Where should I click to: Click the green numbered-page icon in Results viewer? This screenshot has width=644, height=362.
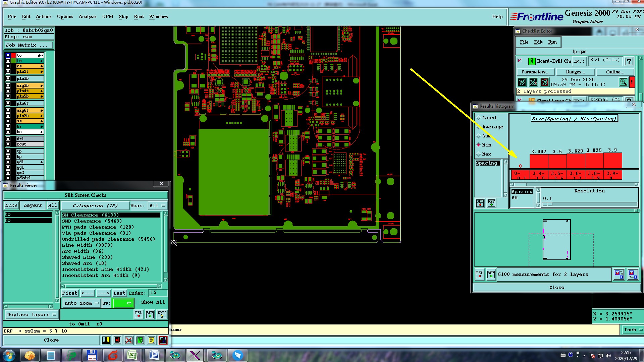[x=140, y=340]
